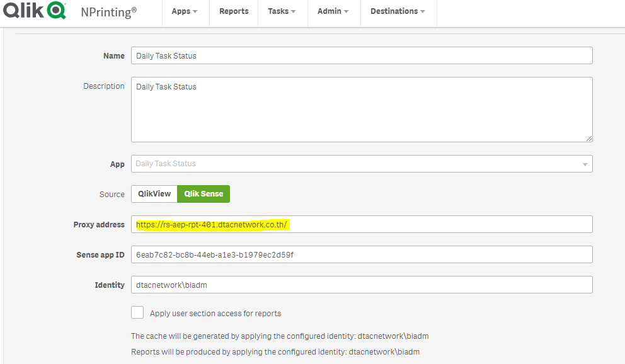Open the App dropdown
Viewport: 625px width, 364px height.
[x=362, y=164]
